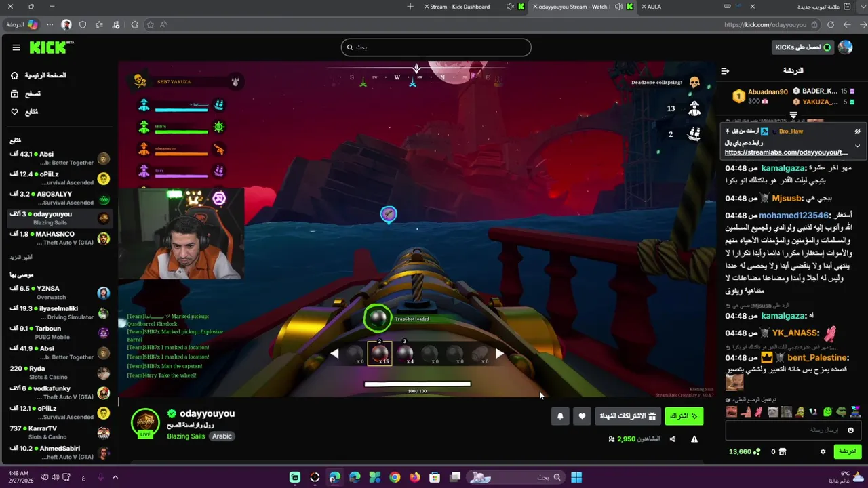Open MAHASNCO channel in sidebar

click(x=60, y=238)
